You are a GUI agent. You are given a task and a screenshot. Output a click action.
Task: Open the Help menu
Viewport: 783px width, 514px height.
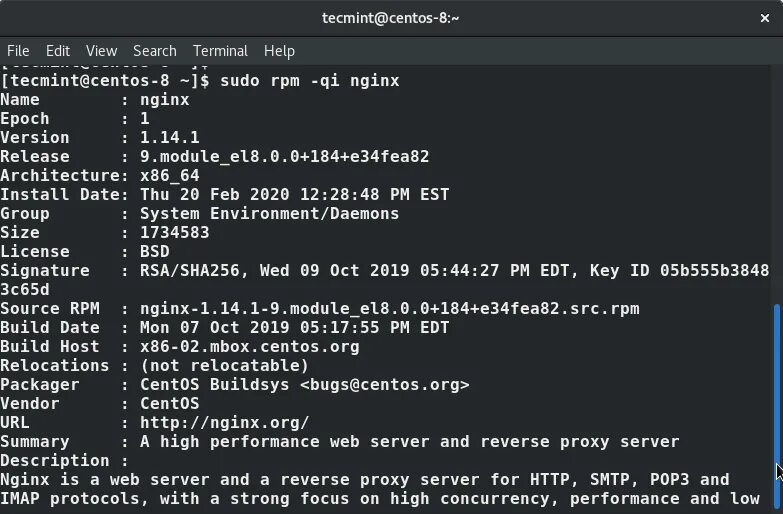[x=279, y=50]
